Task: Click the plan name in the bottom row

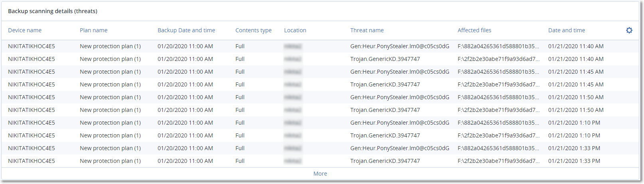Action: coord(110,161)
